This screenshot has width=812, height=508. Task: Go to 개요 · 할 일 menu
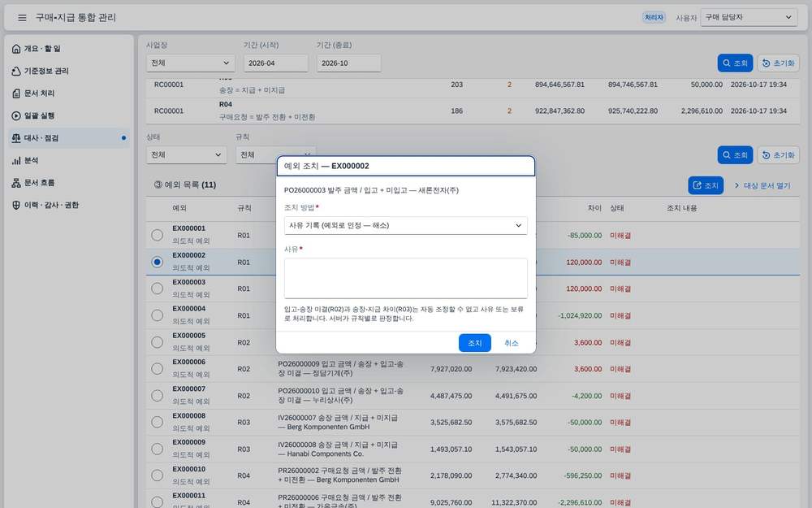click(x=67, y=49)
